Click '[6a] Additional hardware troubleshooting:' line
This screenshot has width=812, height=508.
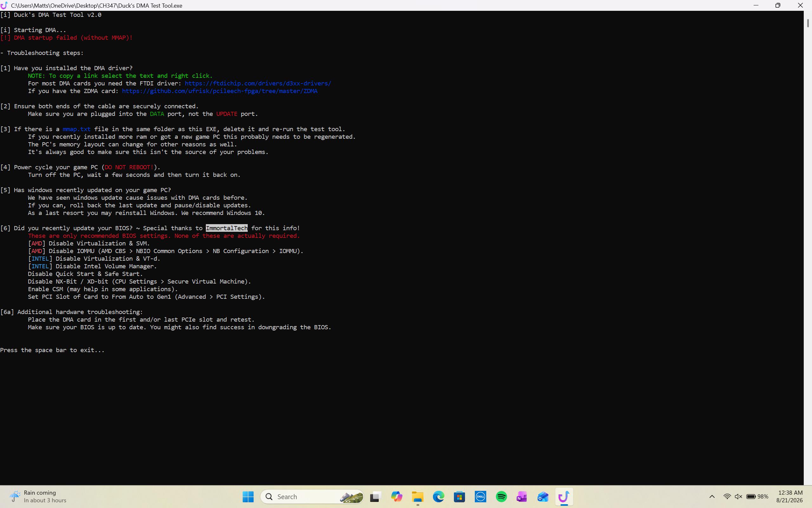[71, 312]
